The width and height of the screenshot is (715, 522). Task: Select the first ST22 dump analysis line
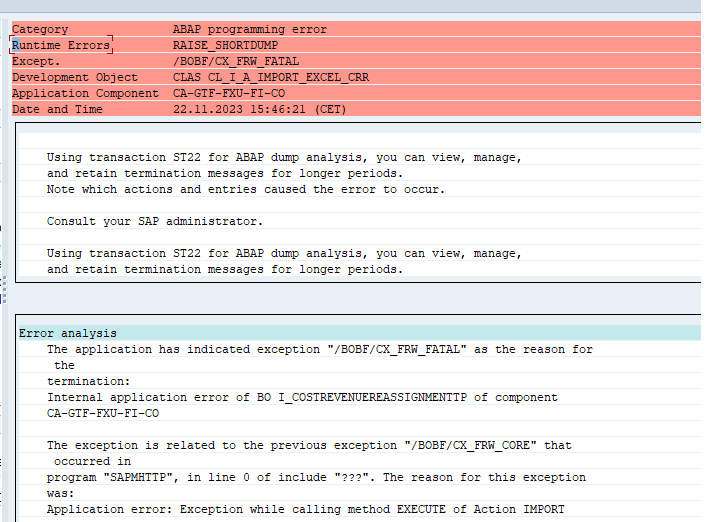pos(284,157)
